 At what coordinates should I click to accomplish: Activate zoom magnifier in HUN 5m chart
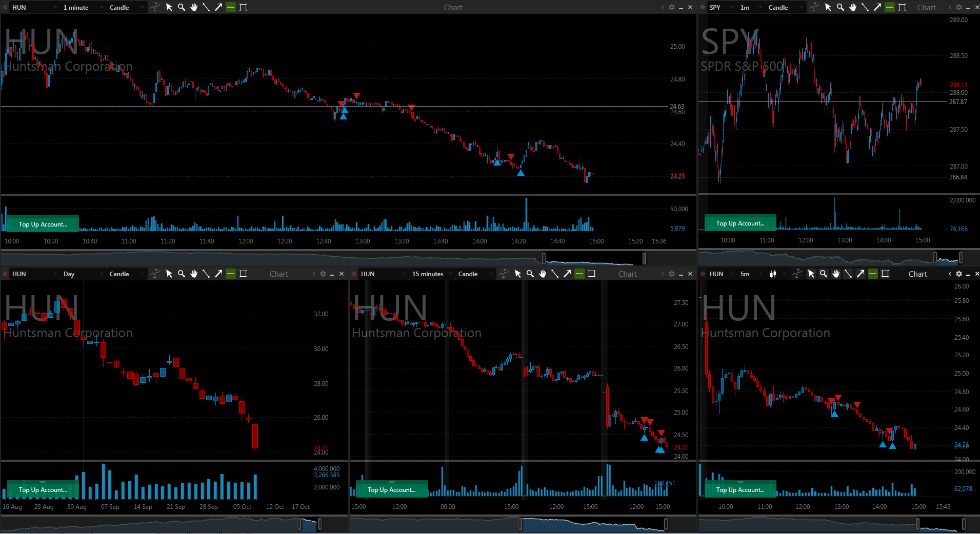[824, 274]
